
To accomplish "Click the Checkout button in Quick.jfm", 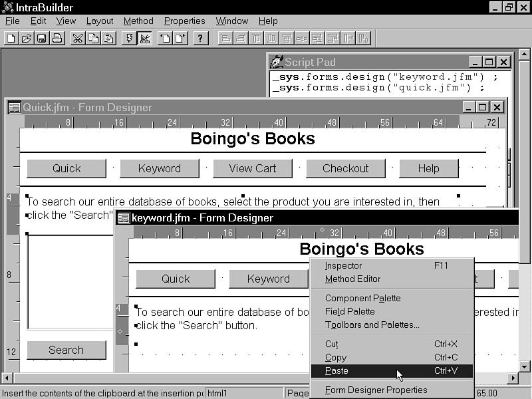I will click(346, 168).
